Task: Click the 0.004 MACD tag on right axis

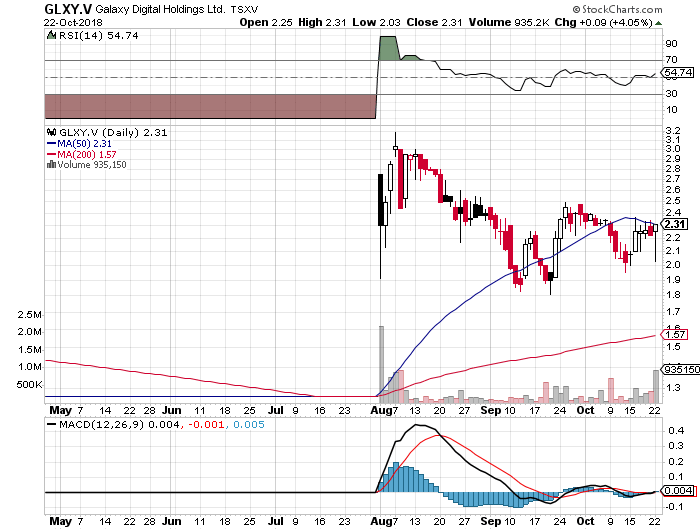Action: point(678,491)
